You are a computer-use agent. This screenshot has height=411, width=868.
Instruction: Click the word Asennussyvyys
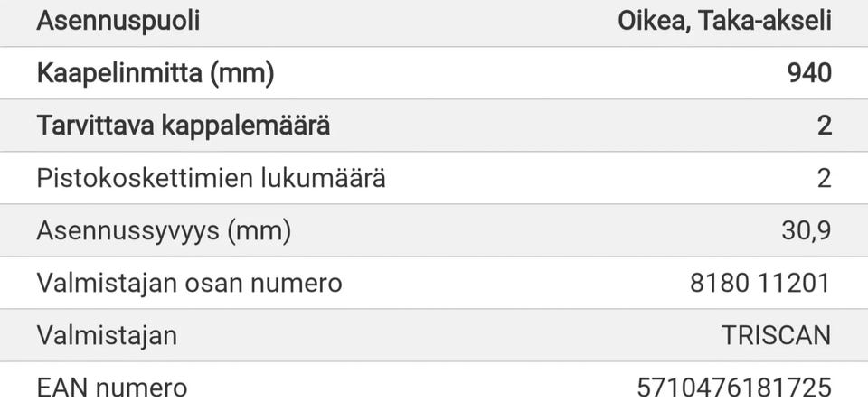click(x=127, y=230)
